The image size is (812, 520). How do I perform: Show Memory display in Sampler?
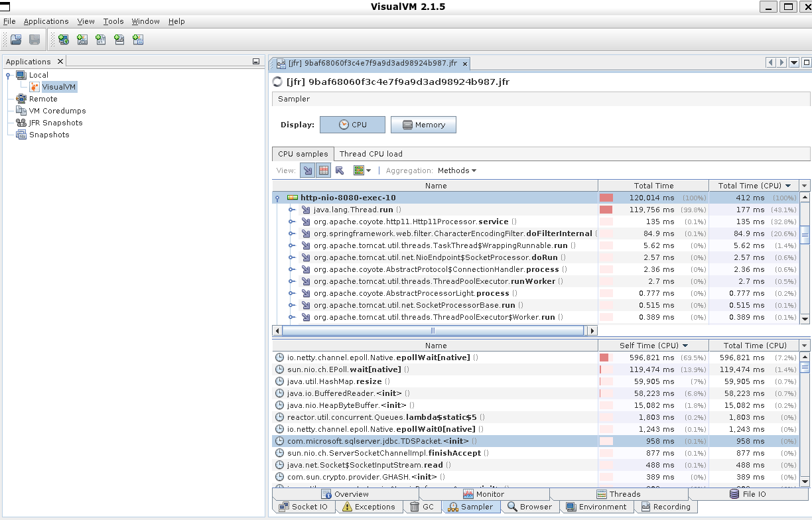click(x=423, y=125)
